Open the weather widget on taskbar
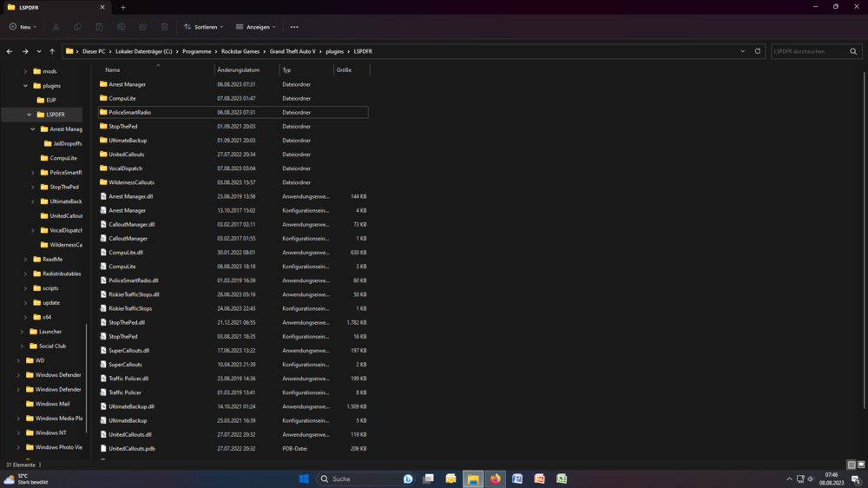This screenshot has height=488, width=868. (27, 478)
